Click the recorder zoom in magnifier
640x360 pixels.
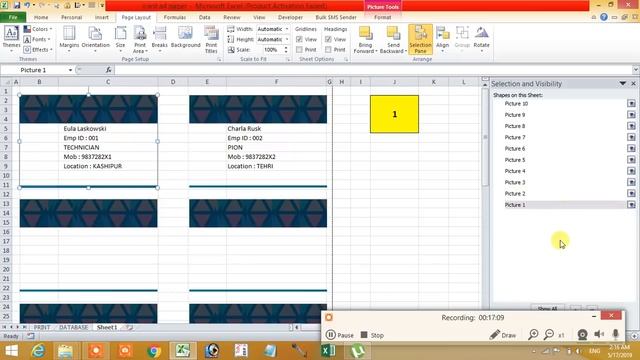[x=533, y=335]
